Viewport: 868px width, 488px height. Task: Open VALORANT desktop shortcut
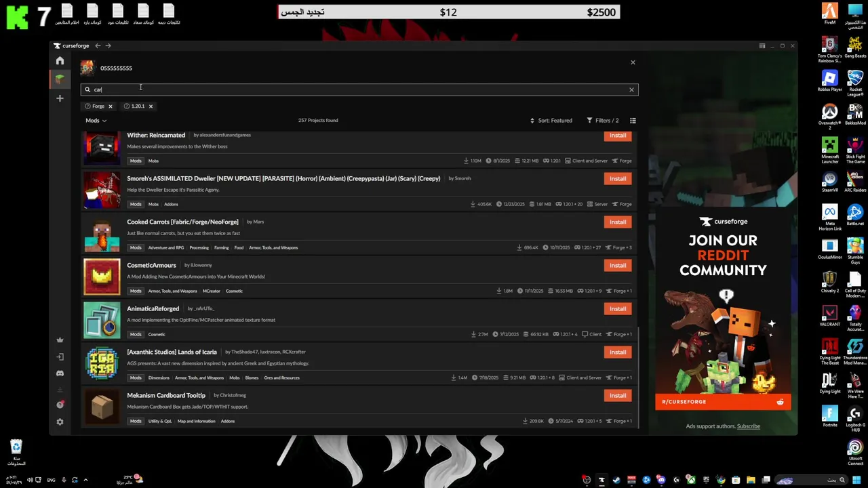click(x=830, y=316)
